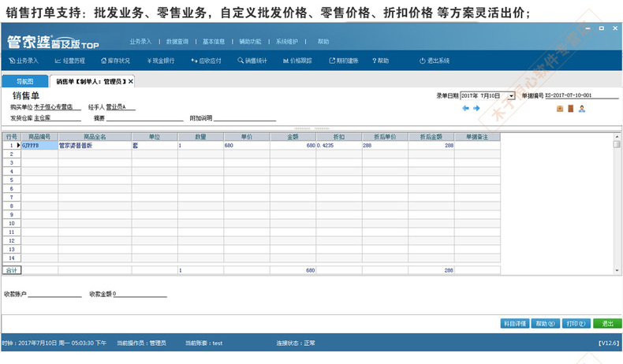The height and width of the screenshot is (364, 623).
Task: Go to next document with right arrow
Action: coord(476,109)
